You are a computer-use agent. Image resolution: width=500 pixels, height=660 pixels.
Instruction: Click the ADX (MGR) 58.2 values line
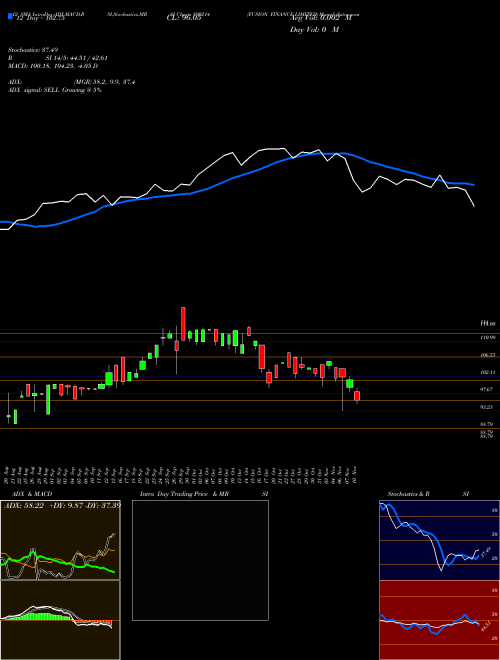click(71, 82)
